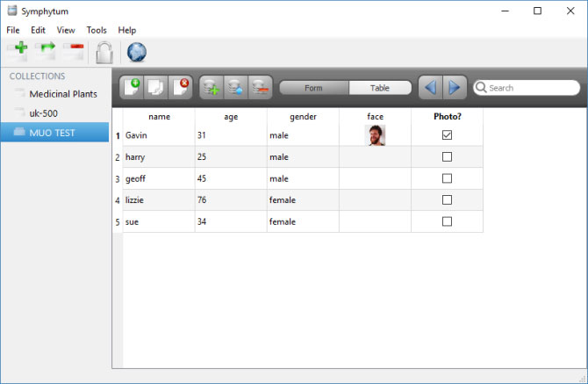Click the duplicate record icon
Image resolution: width=588 pixels, height=384 pixels.
(x=155, y=87)
